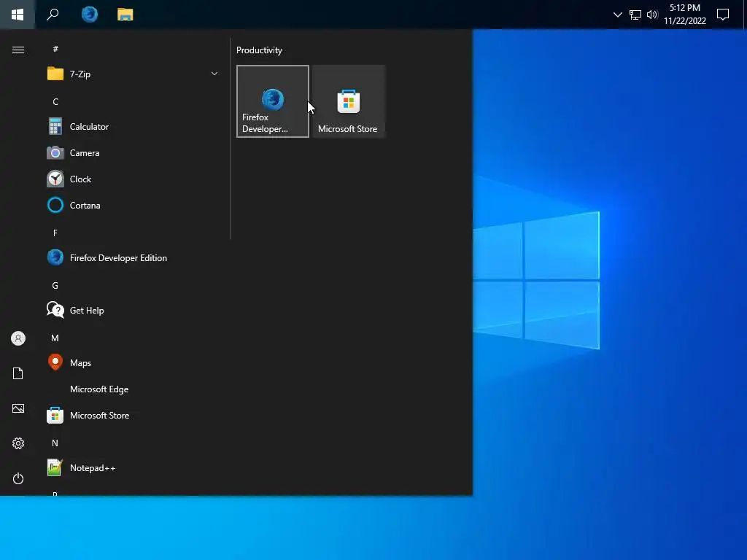
Task: Open Microsoft Store in the app list
Action: (x=133, y=415)
